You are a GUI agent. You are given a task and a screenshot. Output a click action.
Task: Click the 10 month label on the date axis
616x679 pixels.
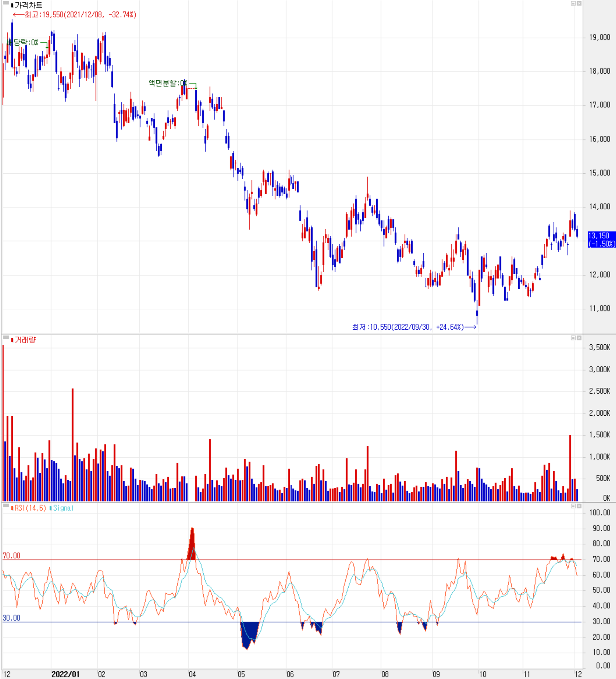point(483,674)
